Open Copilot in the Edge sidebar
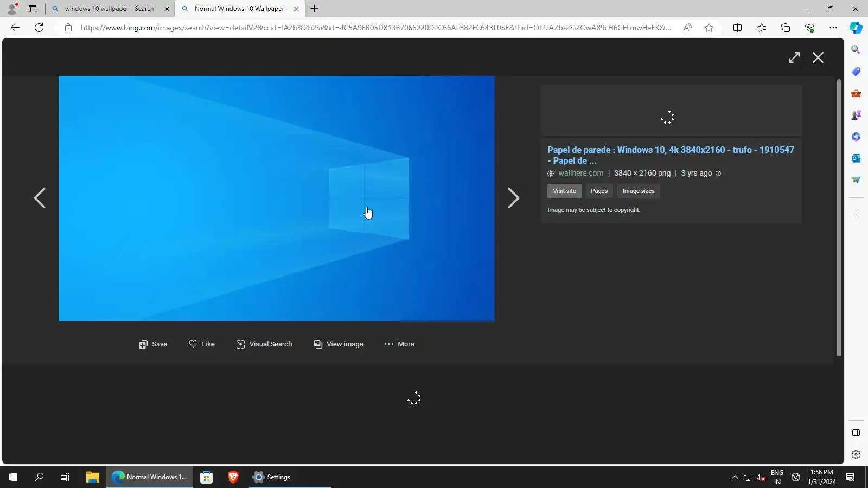 tap(856, 28)
